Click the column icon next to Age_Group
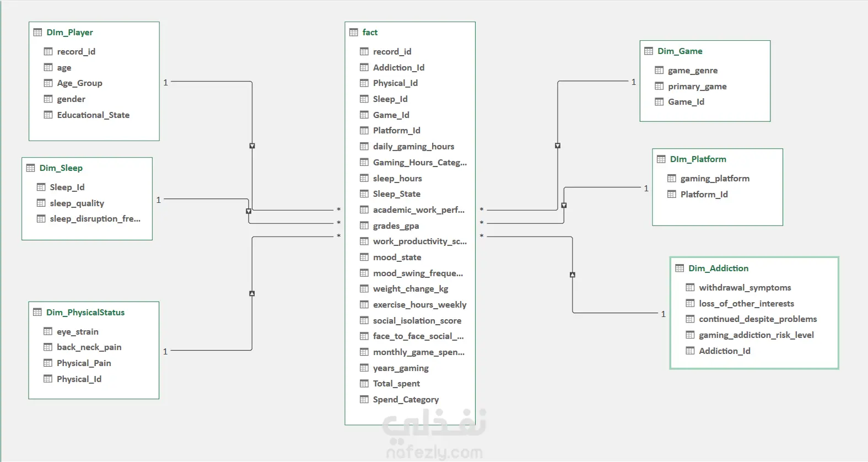Viewport: 868px width, 462px height. pyautogui.click(x=48, y=83)
